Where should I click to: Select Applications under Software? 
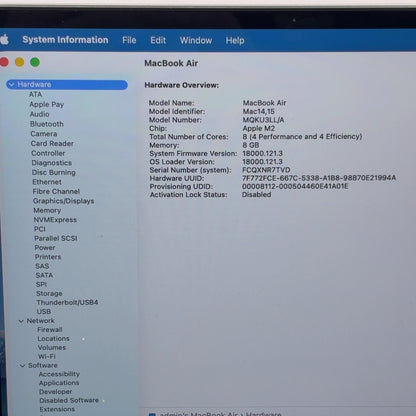(59, 383)
